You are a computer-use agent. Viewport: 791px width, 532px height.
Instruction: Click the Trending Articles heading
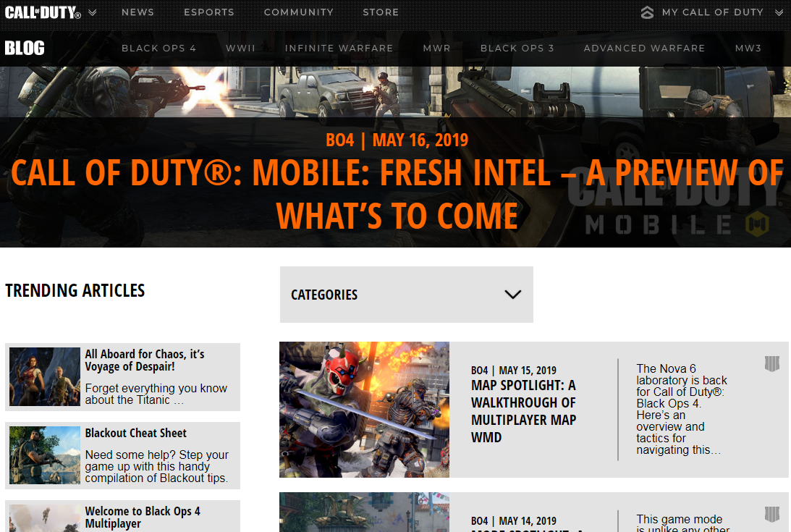(x=75, y=290)
